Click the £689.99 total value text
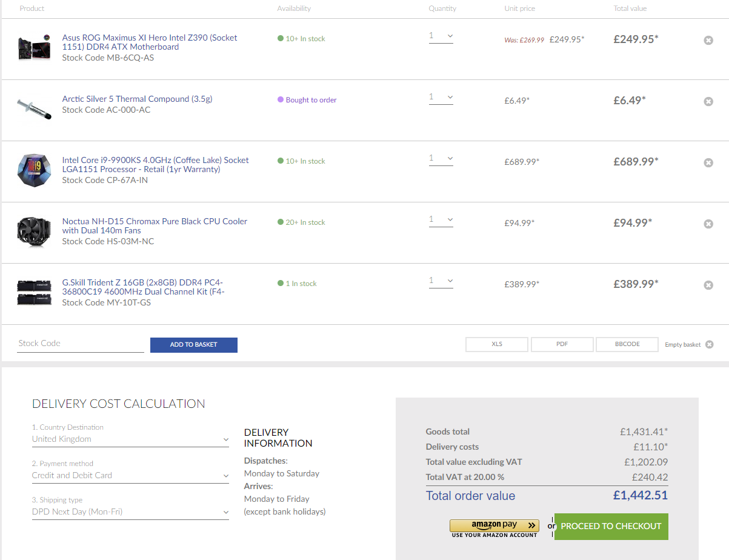This screenshot has height=560, width=729. [636, 162]
